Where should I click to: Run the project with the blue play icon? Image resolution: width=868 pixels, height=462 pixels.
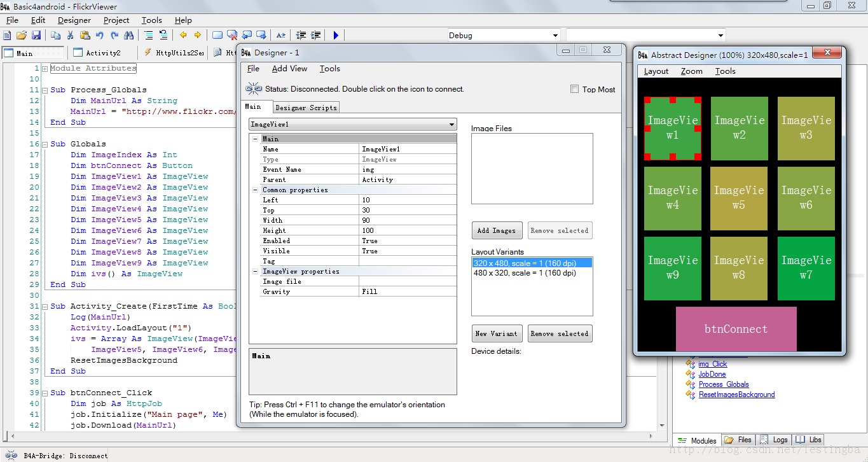point(336,36)
